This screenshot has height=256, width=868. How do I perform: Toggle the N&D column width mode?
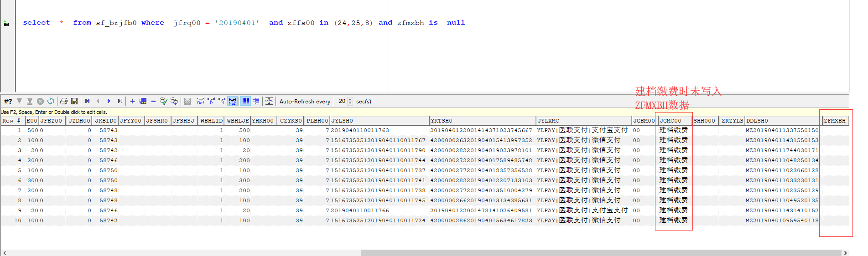pyautogui.click(x=233, y=101)
